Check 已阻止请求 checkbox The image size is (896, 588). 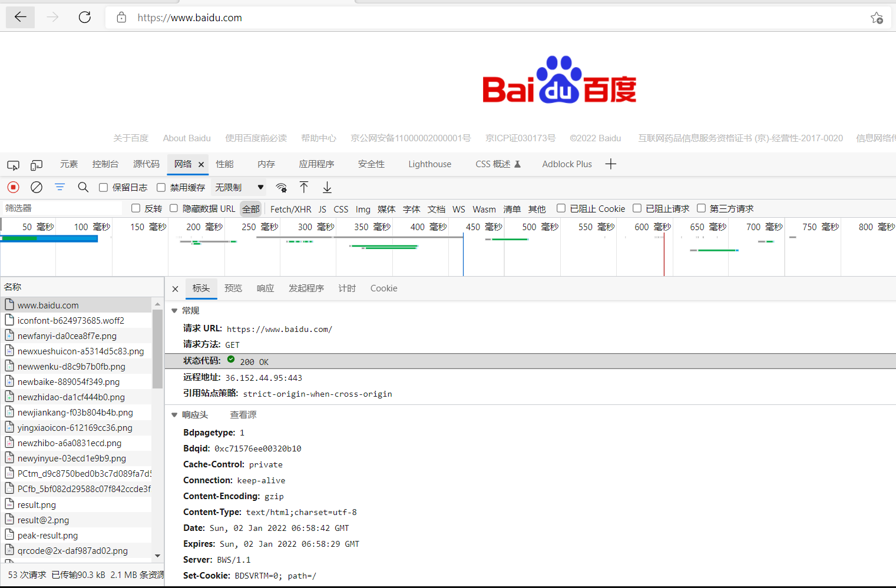[x=637, y=208]
